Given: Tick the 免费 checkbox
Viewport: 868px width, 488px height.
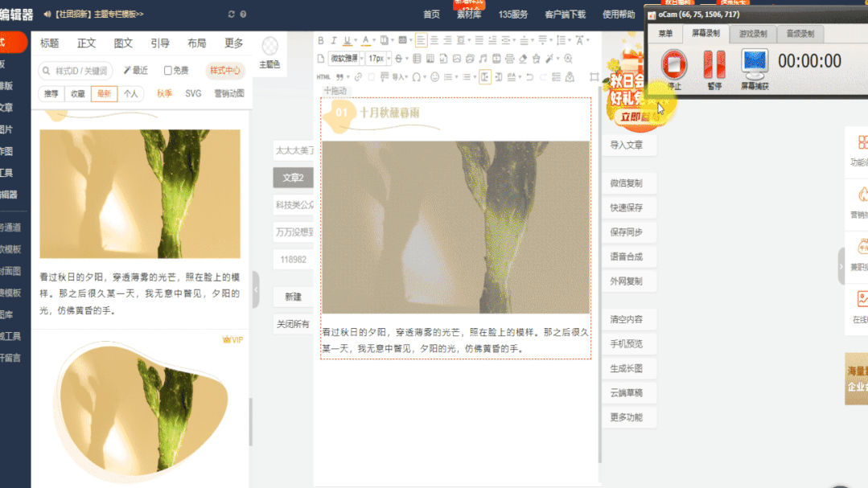Looking at the screenshot, I should [168, 71].
